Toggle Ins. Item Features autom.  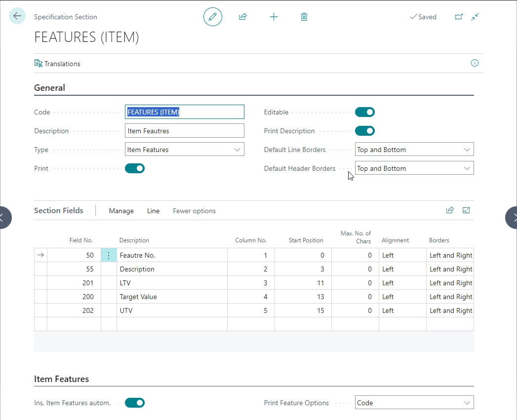134,403
